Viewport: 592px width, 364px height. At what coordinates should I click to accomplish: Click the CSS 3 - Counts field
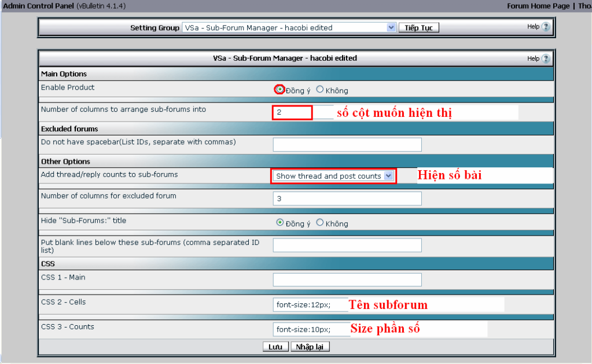311,329
